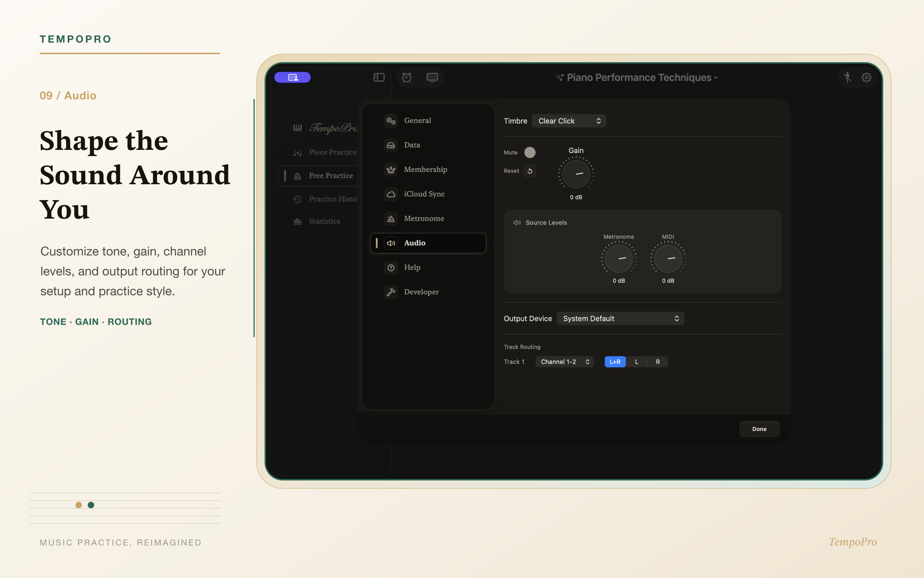Click the Metronome knob 0 dB value
Image resolution: width=924 pixels, height=578 pixels.
click(619, 281)
